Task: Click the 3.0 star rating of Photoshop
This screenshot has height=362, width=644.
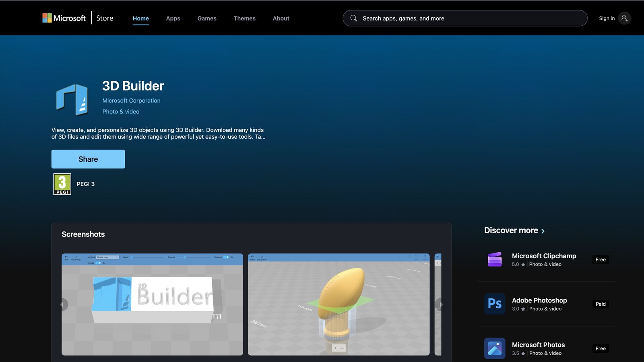Action: click(518, 309)
